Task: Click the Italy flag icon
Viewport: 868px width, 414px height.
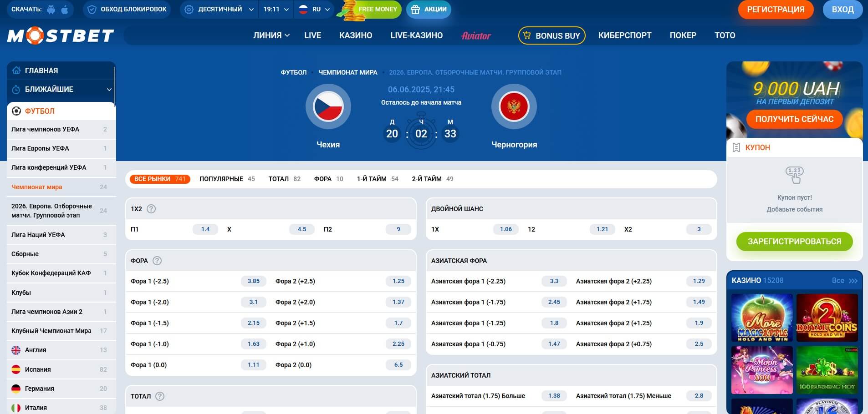Action: point(16,408)
